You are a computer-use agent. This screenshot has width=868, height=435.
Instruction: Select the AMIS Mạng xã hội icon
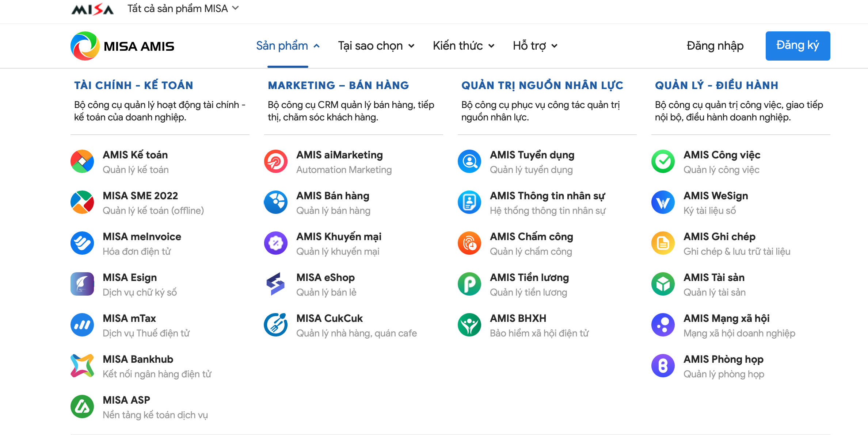663,325
